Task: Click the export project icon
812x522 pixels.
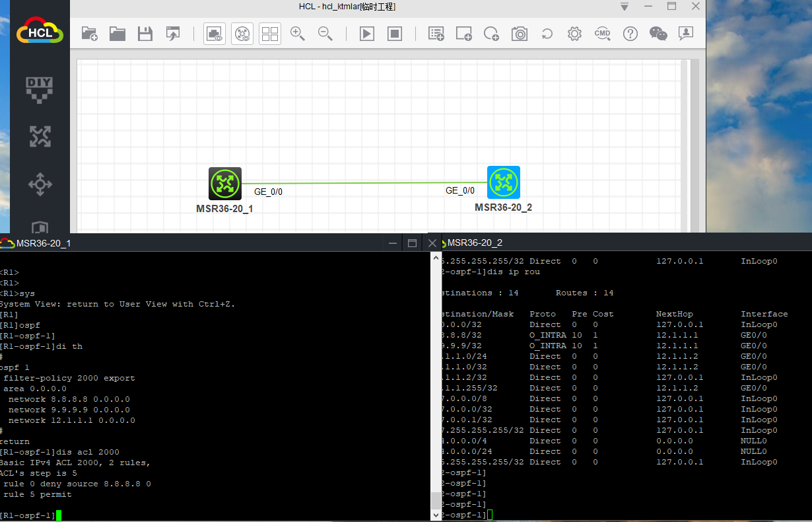Action: point(173,34)
